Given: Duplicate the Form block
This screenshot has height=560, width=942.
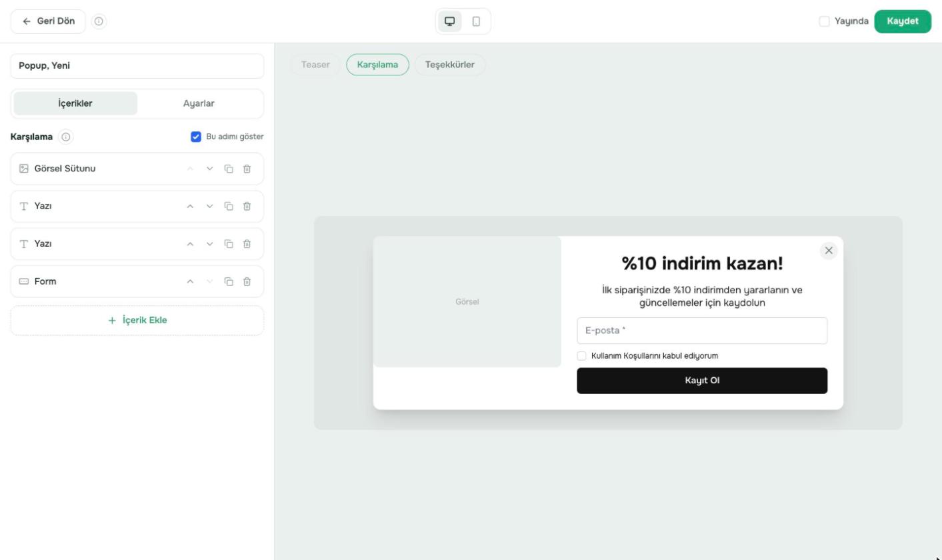Looking at the screenshot, I should (229, 281).
